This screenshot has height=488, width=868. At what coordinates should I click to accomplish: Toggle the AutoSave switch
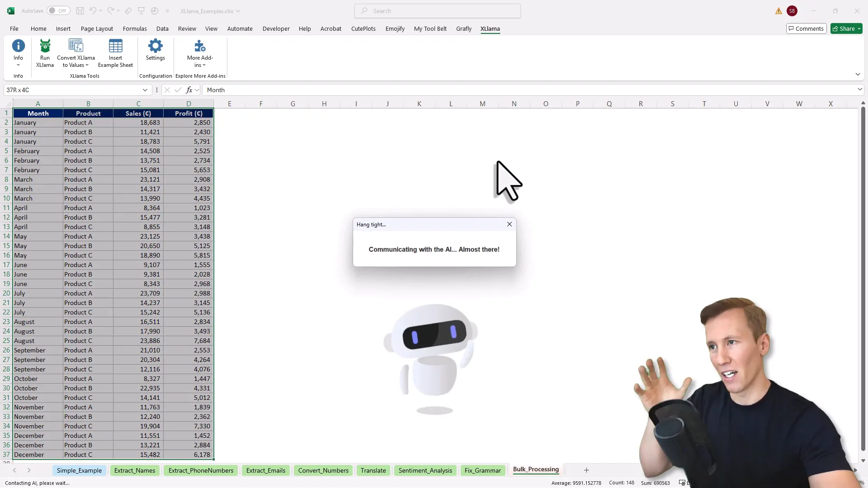pyautogui.click(x=58, y=11)
